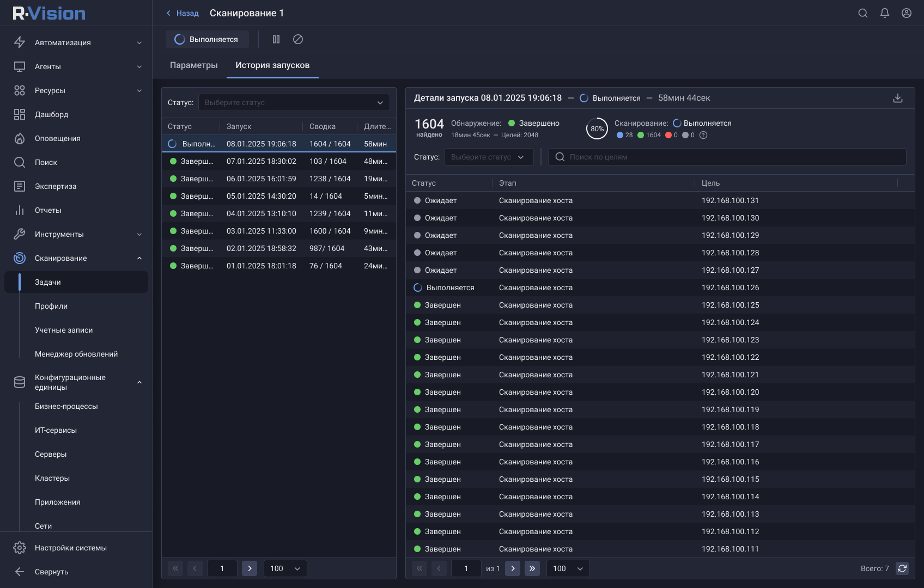Expand the Автоматизация menu chevron
Viewport: 924px width, 588px height.
139,42
